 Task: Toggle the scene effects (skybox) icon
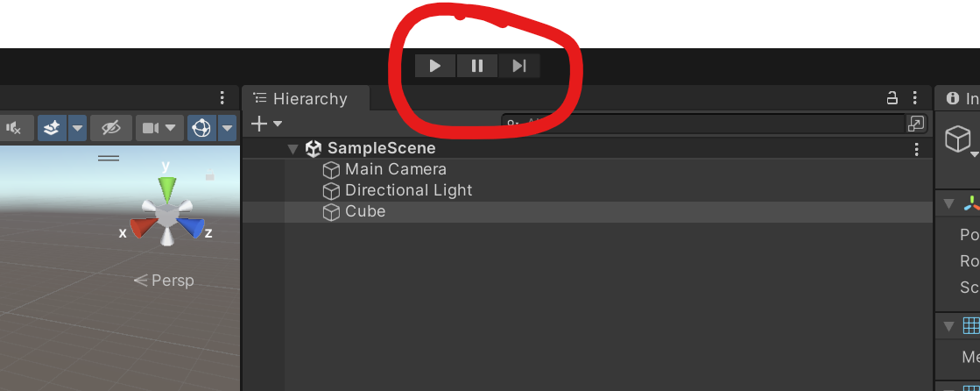click(x=53, y=128)
